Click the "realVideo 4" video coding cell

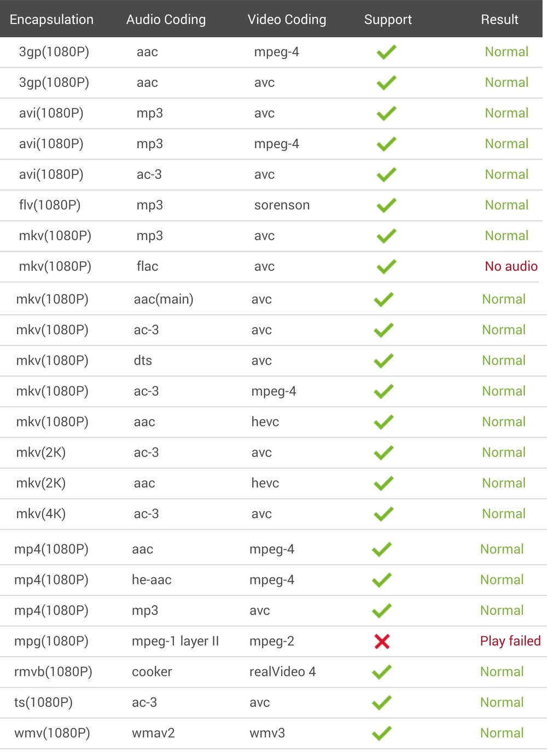[x=282, y=672]
